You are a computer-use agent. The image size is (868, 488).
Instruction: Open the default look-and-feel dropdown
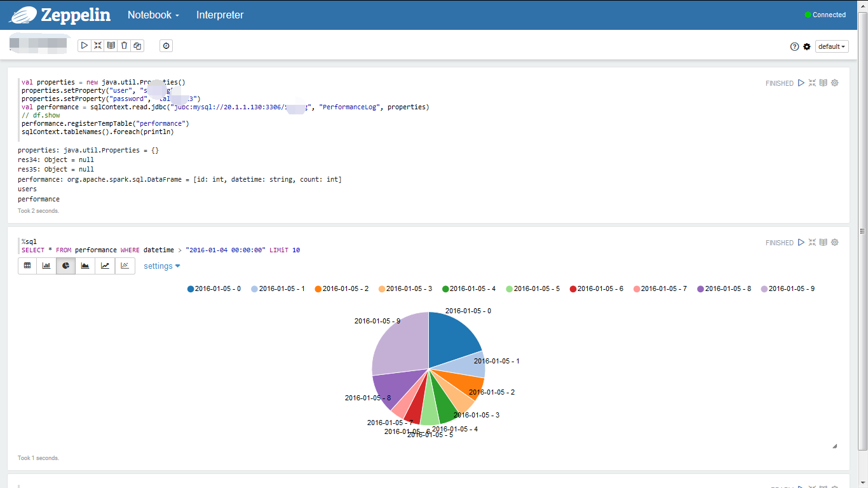coord(832,46)
